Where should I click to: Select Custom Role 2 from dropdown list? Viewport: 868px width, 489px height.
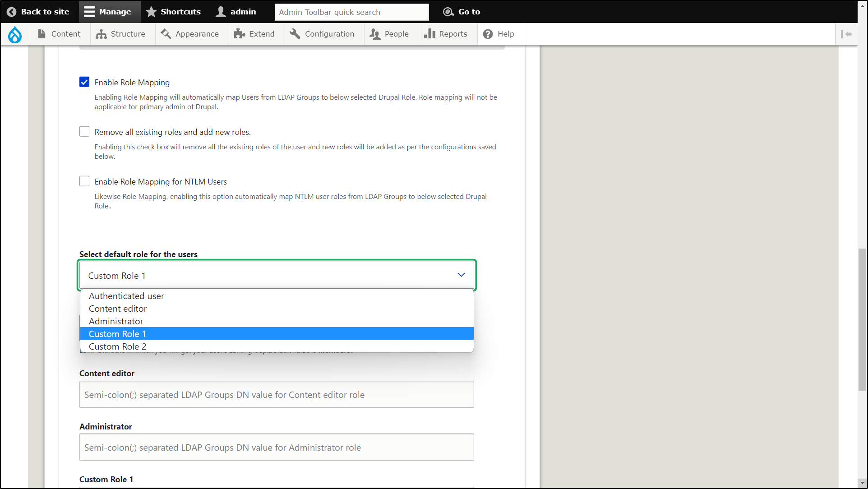118,346
